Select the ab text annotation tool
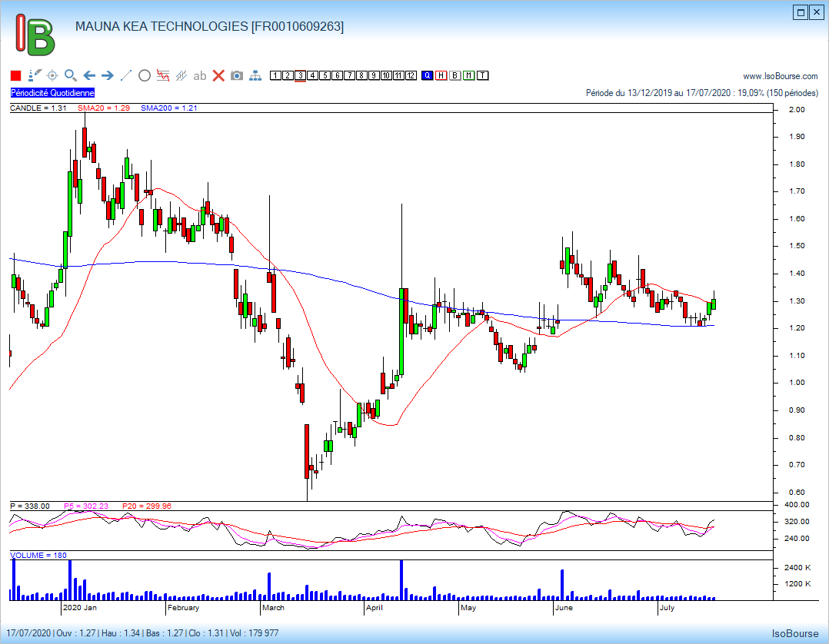 click(200, 76)
